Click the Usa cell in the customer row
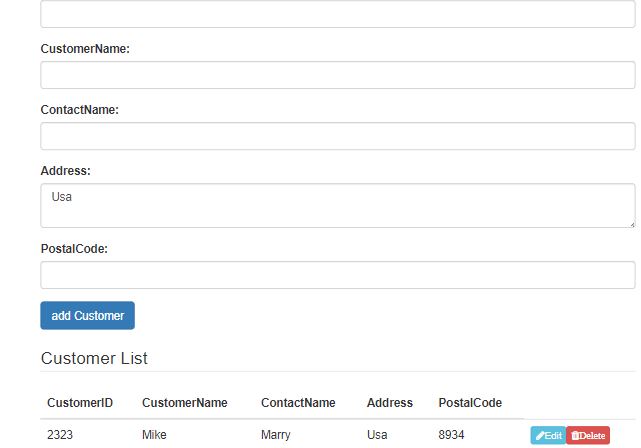Screen dimensions: 641x448 (377, 435)
